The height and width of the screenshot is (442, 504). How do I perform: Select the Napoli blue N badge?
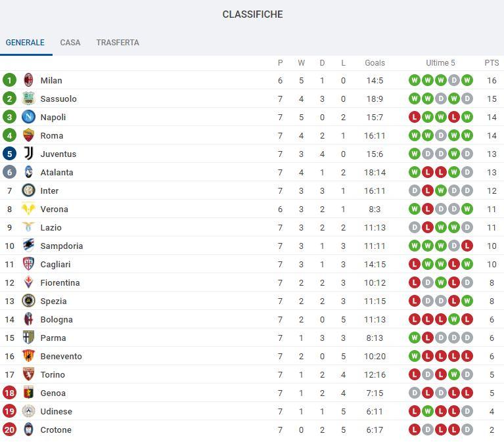pos(28,117)
